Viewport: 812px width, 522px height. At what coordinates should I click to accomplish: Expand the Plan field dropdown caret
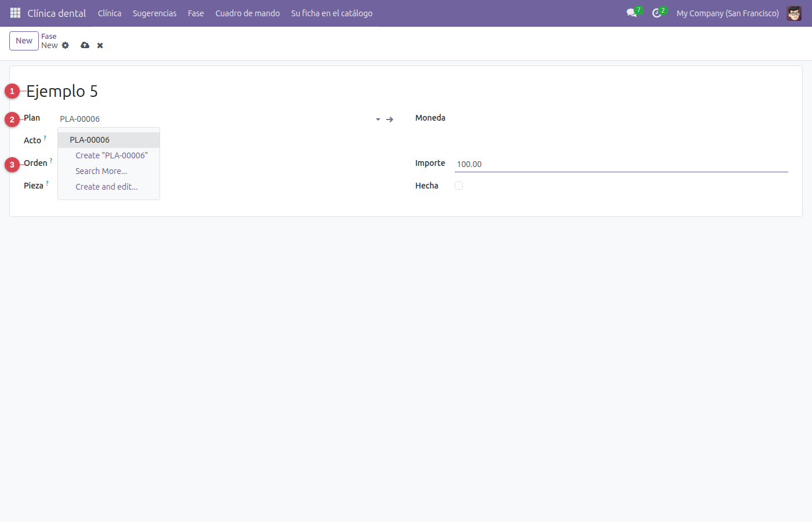coord(378,119)
